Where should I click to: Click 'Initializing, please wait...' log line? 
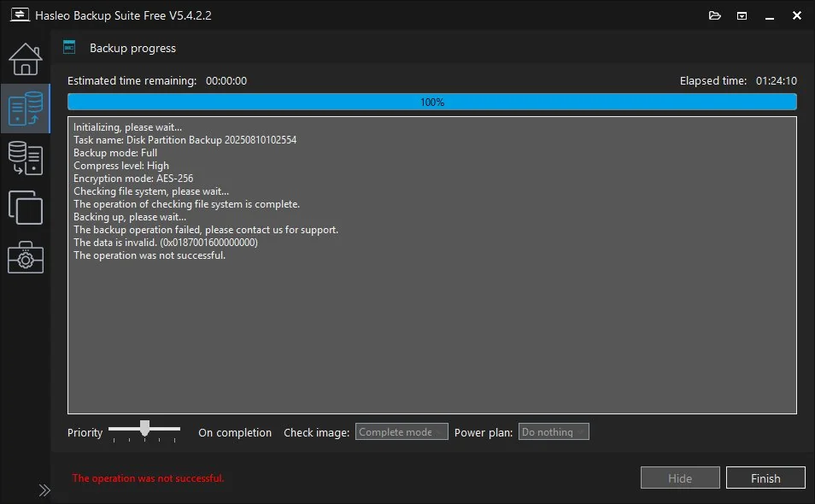127,127
